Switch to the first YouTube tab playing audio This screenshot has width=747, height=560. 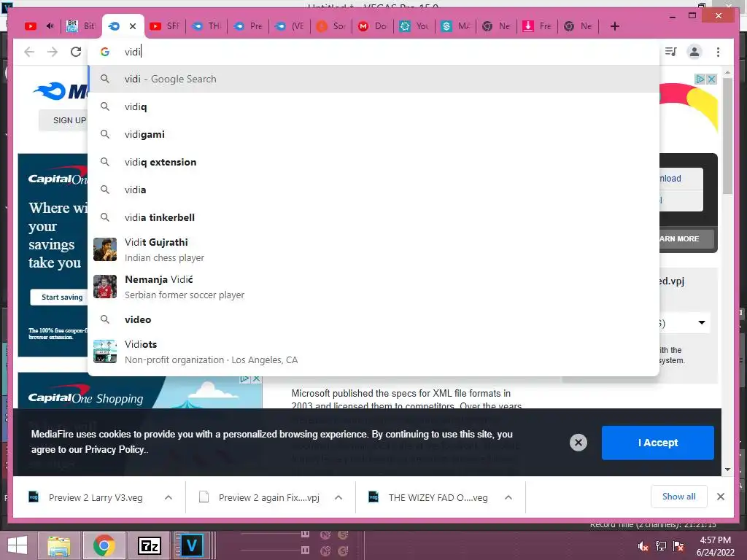(31, 26)
